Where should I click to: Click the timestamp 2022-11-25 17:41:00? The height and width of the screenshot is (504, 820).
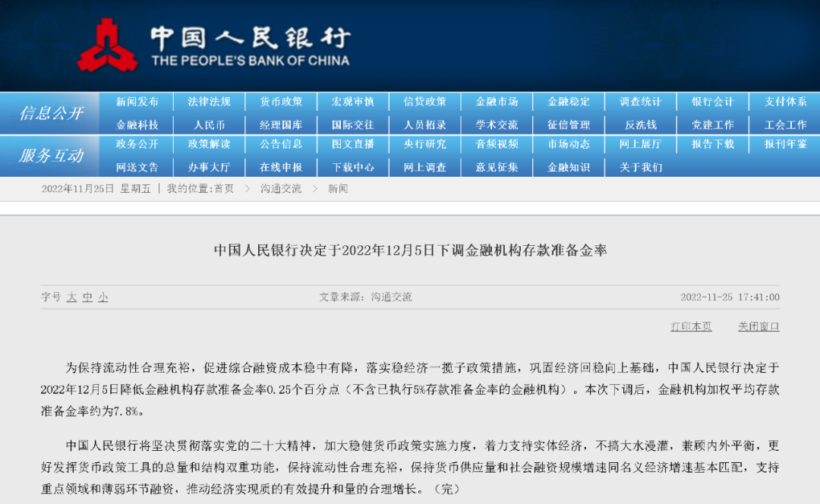click(730, 297)
